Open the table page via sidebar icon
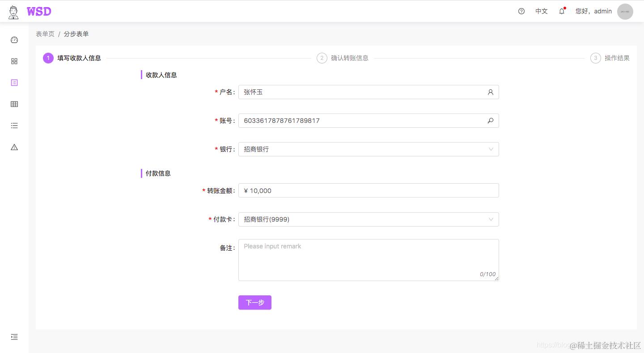Image resolution: width=644 pixels, height=353 pixels. point(14,104)
